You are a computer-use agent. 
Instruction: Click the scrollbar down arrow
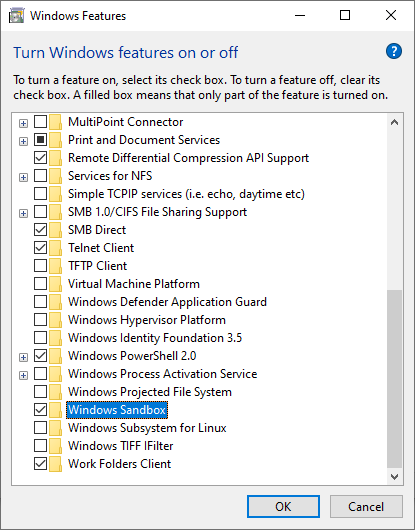[394, 477]
